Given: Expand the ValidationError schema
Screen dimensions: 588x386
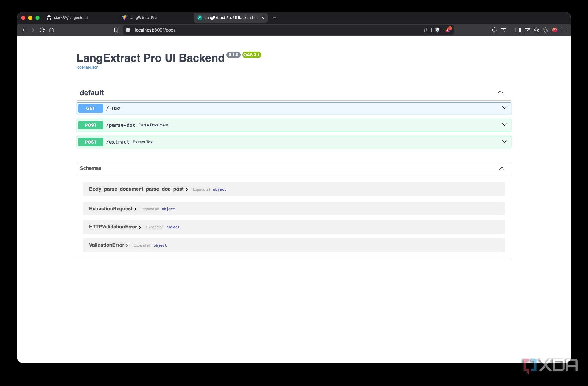Looking at the screenshot, I should pos(109,245).
